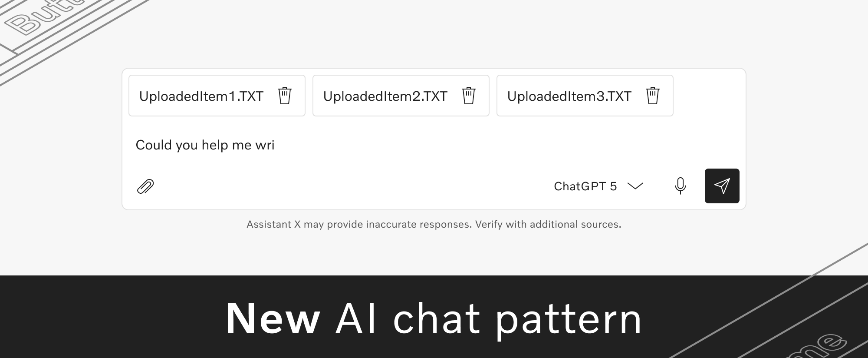Image resolution: width=868 pixels, height=358 pixels.
Task: Activate voice dictation with the mic icon
Action: 680,186
